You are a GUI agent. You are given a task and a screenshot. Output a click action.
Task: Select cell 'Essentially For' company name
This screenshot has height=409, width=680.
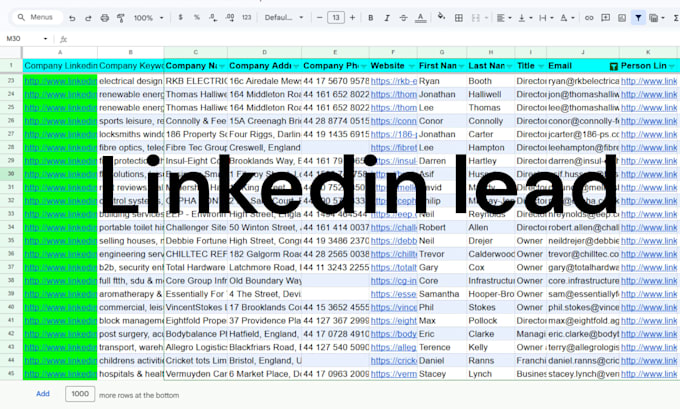tap(196, 294)
